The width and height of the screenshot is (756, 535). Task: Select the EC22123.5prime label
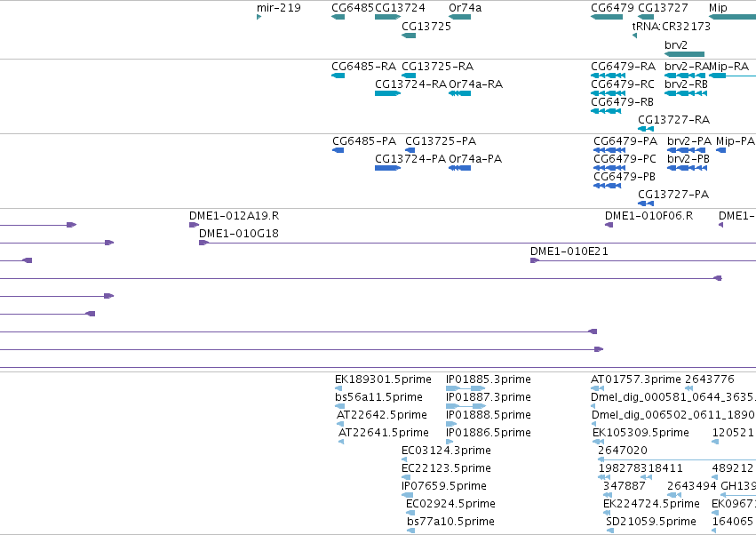[446, 468]
